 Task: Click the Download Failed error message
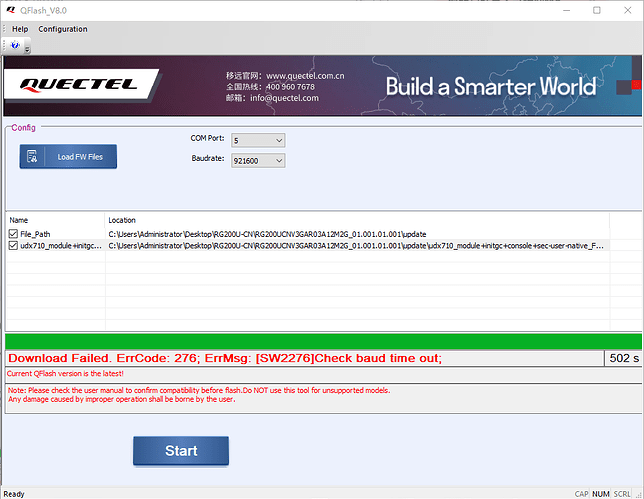225,358
